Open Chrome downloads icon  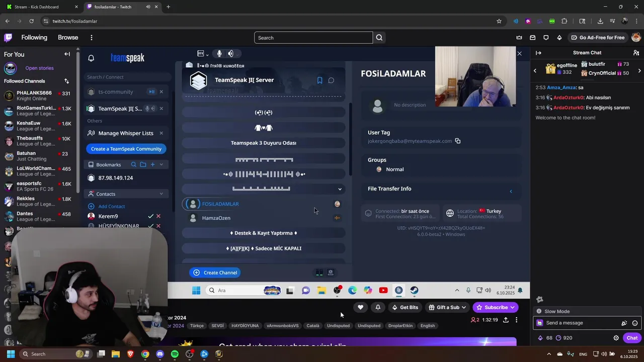pyautogui.click(x=600, y=21)
